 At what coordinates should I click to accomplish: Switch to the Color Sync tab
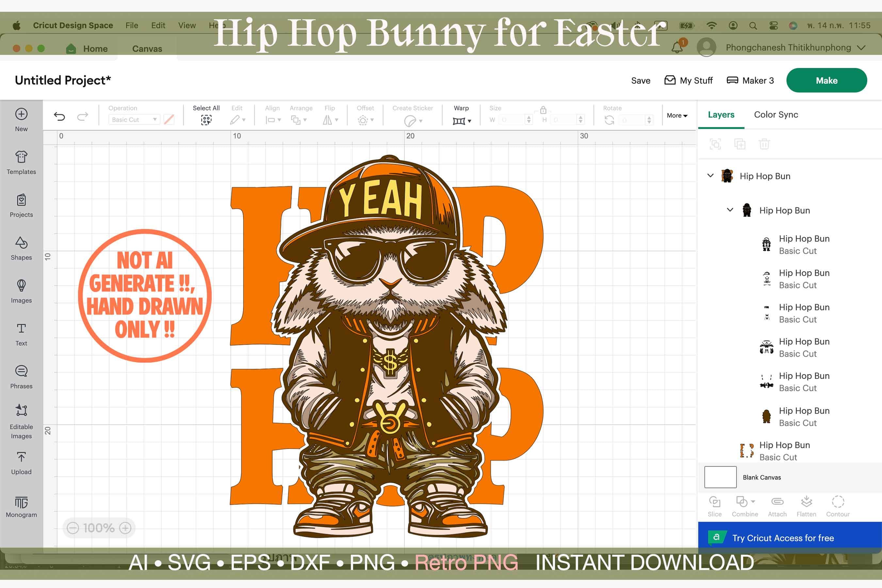point(776,114)
